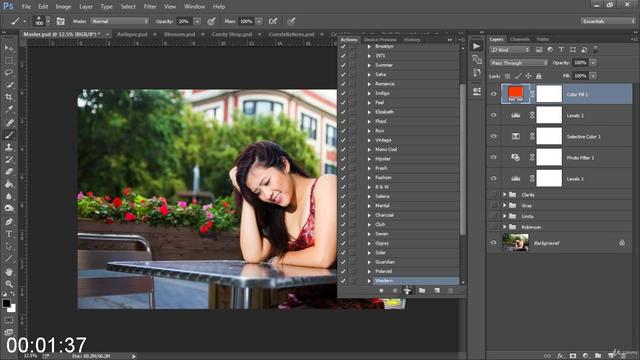Select the Rectangular Marquee tool
The width and height of the screenshot is (640, 360).
(9, 60)
